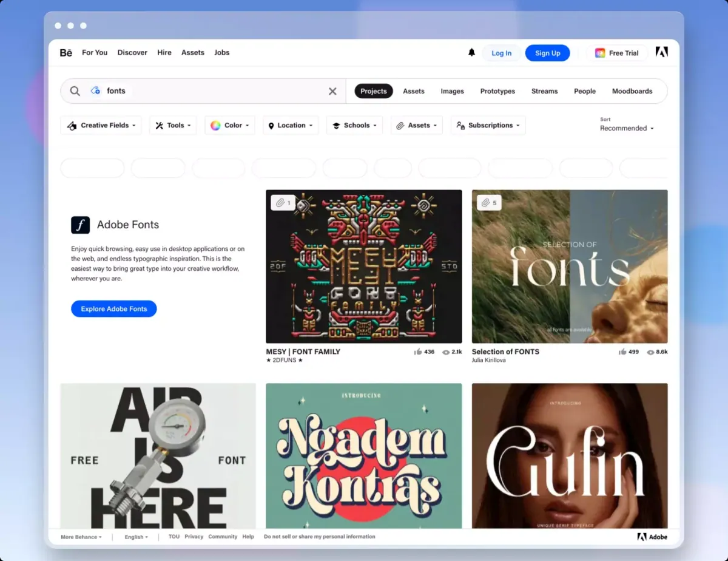The height and width of the screenshot is (561, 728).
Task: Switch to the Streams tab
Action: (x=544, y=91)
